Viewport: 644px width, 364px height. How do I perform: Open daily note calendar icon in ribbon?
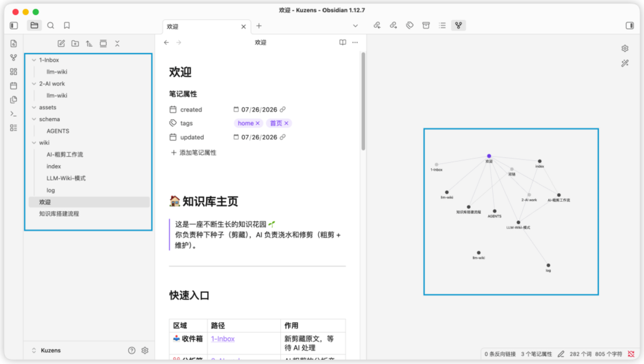click(x=14, y=86)
